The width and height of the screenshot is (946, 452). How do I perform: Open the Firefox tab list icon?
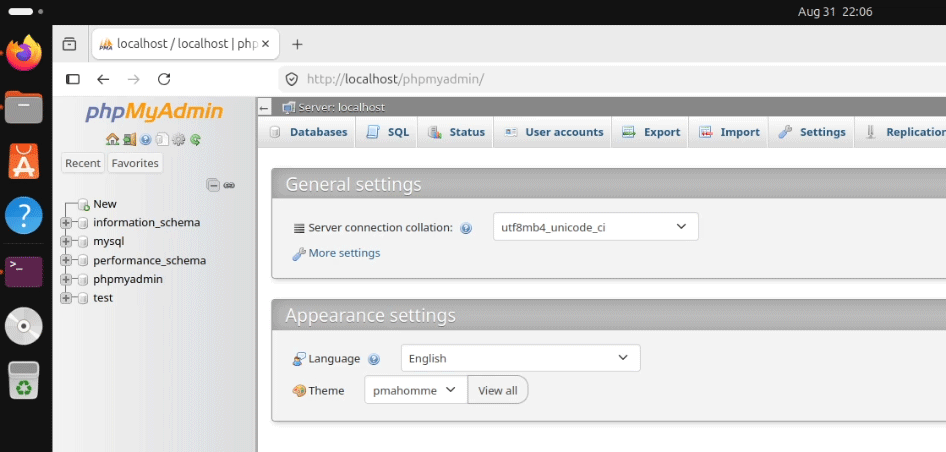69,43
